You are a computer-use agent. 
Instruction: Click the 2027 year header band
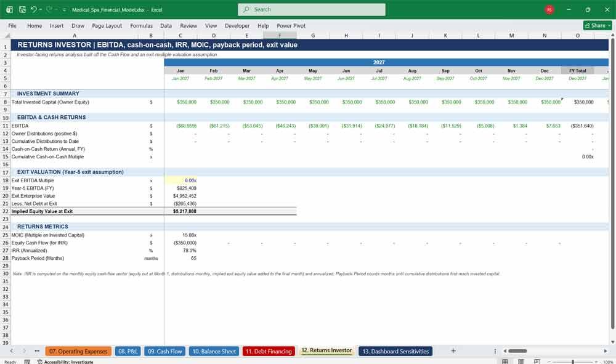(x=387, y=62)
